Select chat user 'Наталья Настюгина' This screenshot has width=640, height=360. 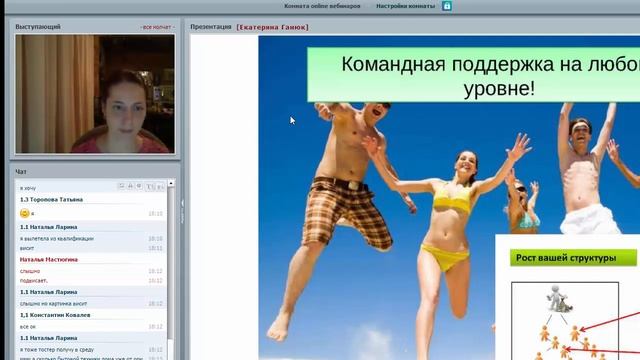[49, 260]
